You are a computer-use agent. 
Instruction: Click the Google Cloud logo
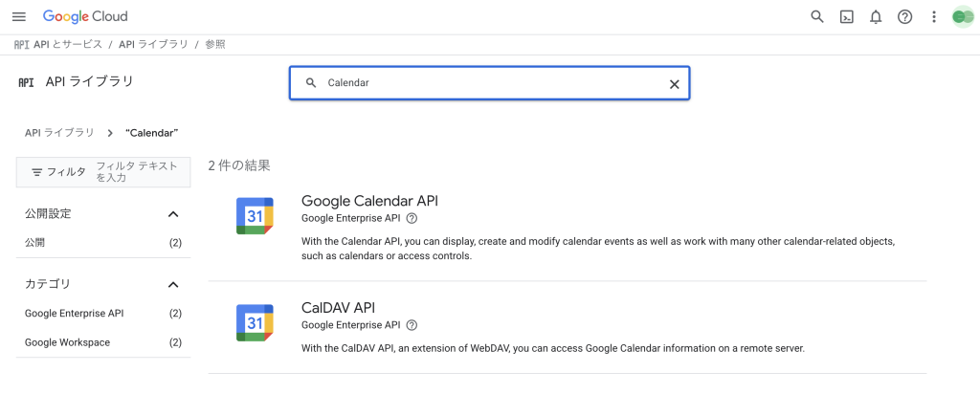pyautogui.click(x=85, y=17)
